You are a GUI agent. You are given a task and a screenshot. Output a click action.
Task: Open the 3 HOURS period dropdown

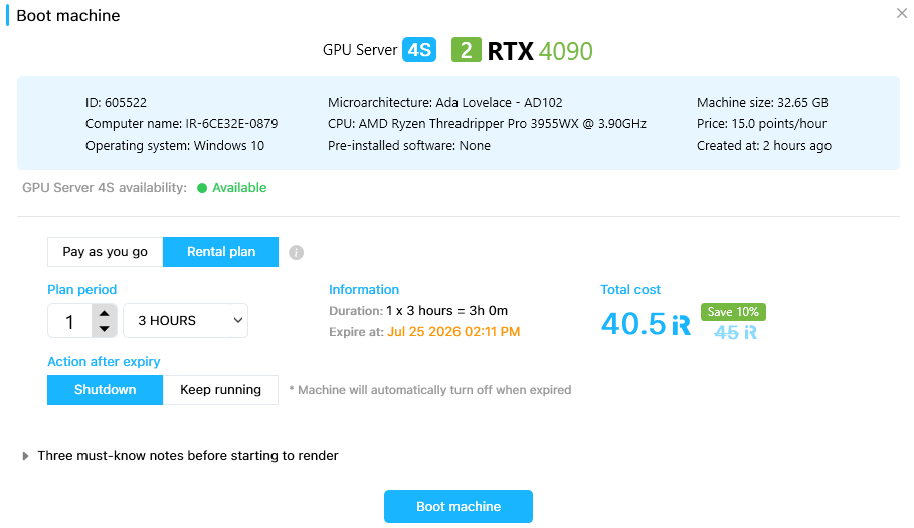(185, 321)
